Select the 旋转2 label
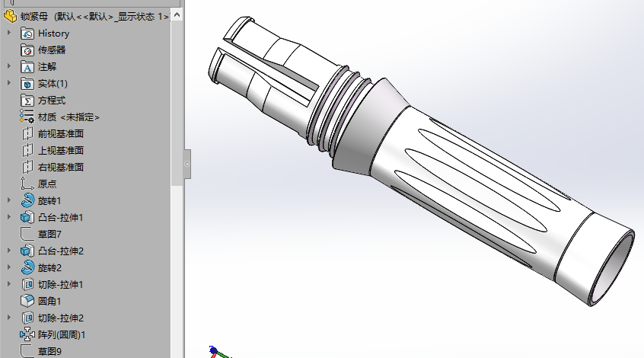This screenshot has height=358, width=644. [x=49, y=268]
